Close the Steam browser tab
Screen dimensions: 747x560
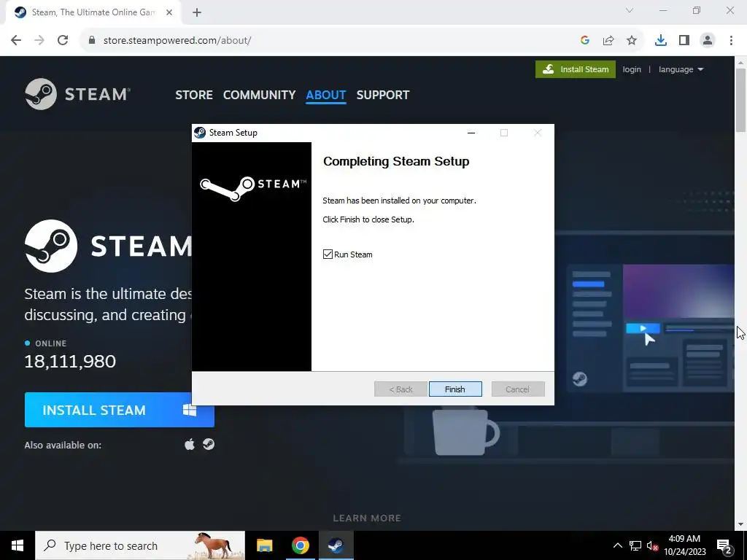tap(169, 13)
